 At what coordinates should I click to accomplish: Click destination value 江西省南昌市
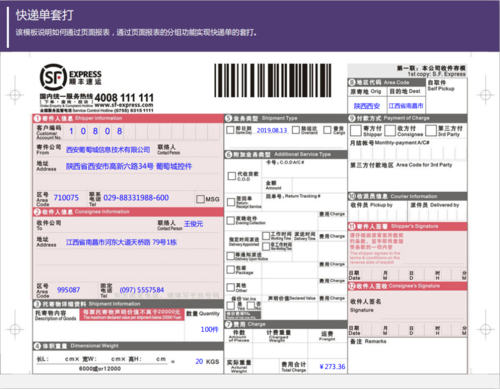point(406,106)
